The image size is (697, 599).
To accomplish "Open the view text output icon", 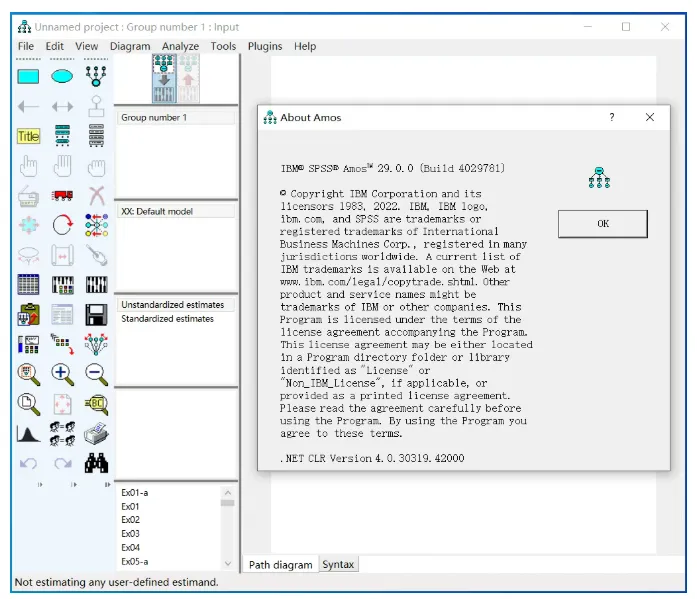I will click(62, 315).
